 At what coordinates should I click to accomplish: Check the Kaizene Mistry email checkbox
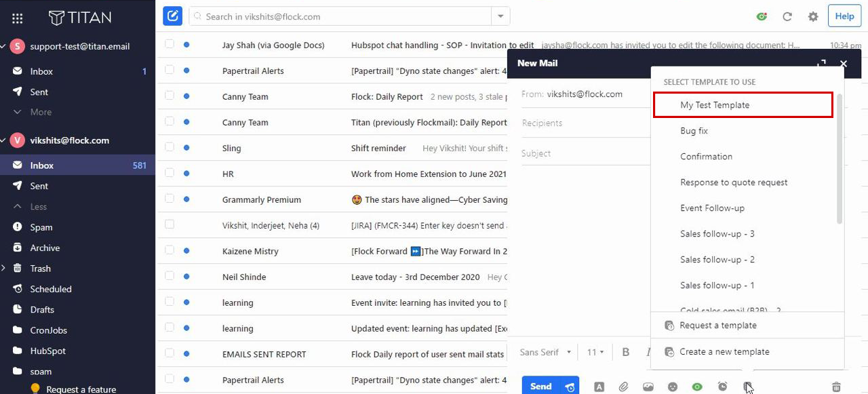point(170,251)
